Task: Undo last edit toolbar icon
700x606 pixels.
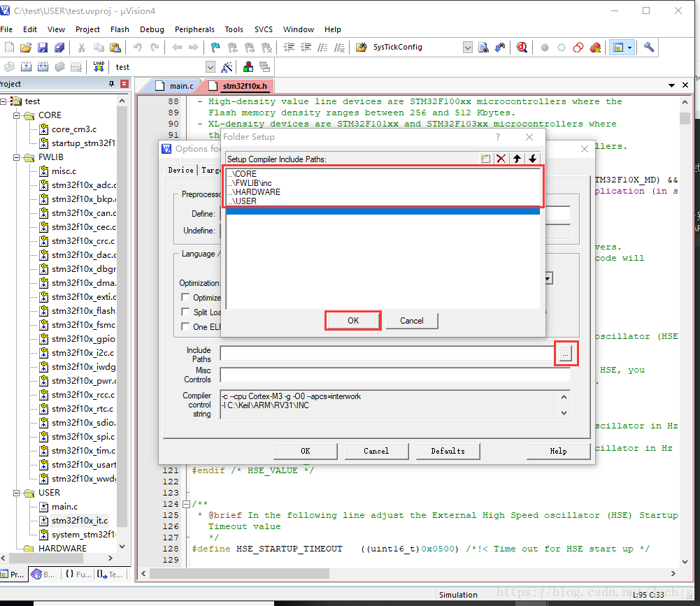Action: 138,48
